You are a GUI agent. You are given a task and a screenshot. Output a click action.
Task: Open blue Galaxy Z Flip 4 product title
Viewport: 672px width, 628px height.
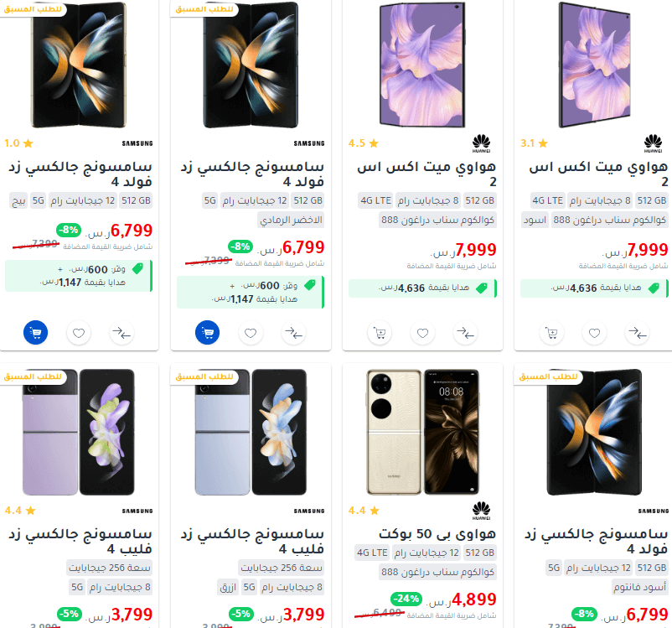[x=252, y=541]
